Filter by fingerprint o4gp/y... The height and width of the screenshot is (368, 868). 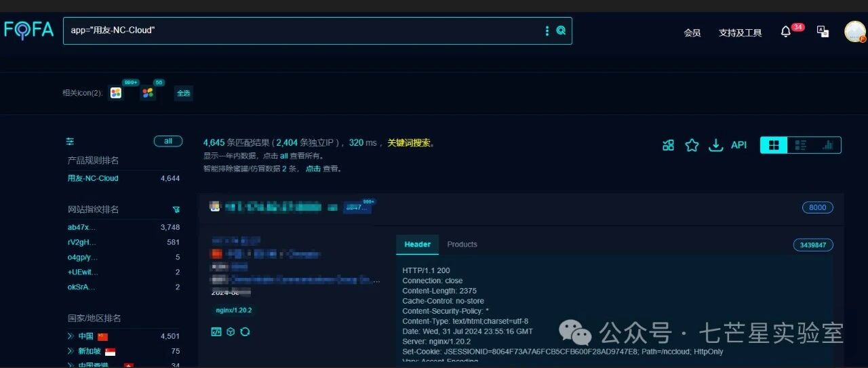tap(83, 257)
